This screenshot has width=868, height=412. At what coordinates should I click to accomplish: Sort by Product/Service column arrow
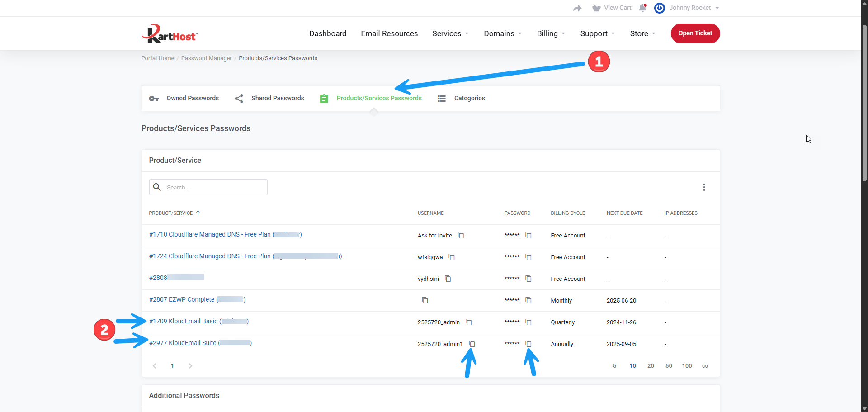pyautogui.click(x=198, y=213)
